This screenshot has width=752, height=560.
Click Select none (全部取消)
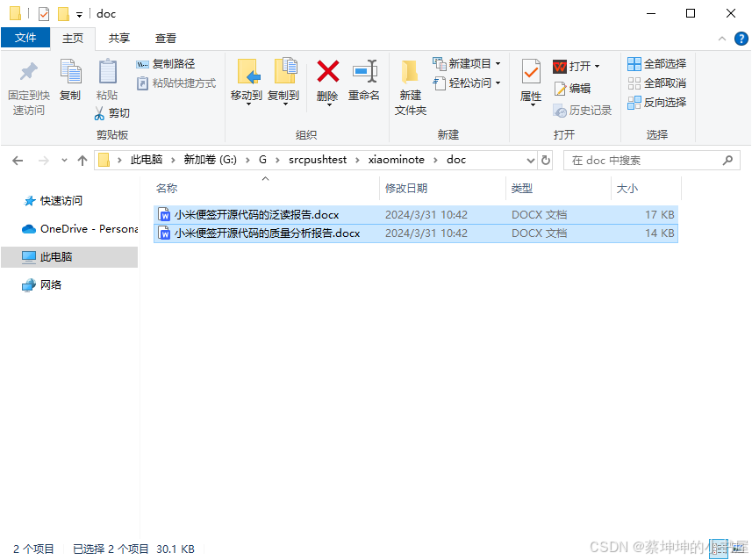coord(657,83)
